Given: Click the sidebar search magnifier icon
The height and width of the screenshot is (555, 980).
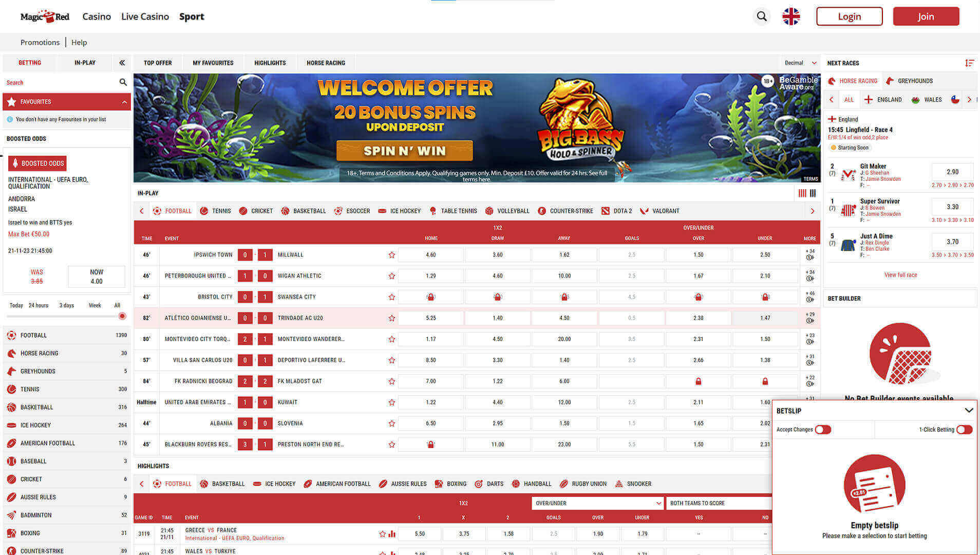Looking at the screenshot, I should [x=123, y=82].
